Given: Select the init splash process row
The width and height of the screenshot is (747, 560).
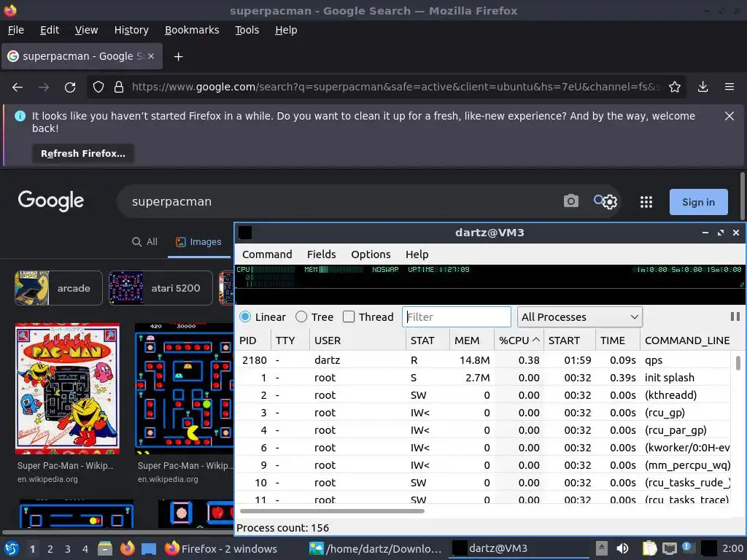Looking at the screenshot, I should click(483, 378).
